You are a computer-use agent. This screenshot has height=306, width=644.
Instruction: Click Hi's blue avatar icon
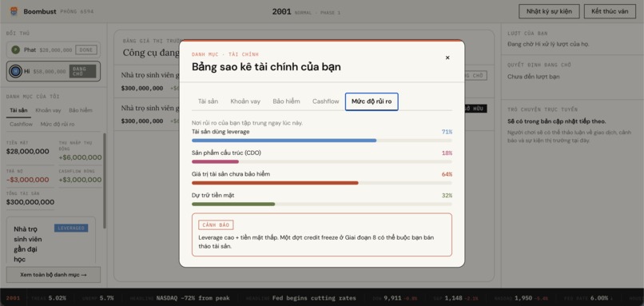pos(16,71)
